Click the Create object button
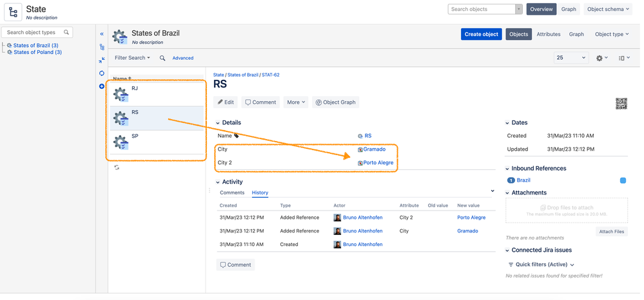 [482, 34]
